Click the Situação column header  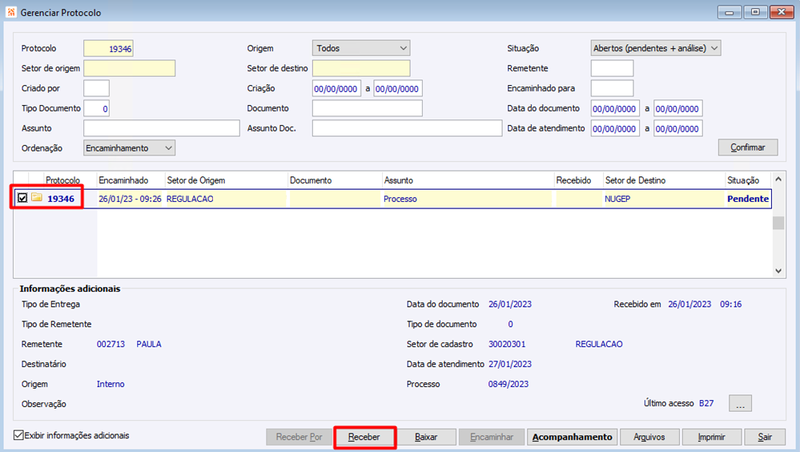coord(748,180)
